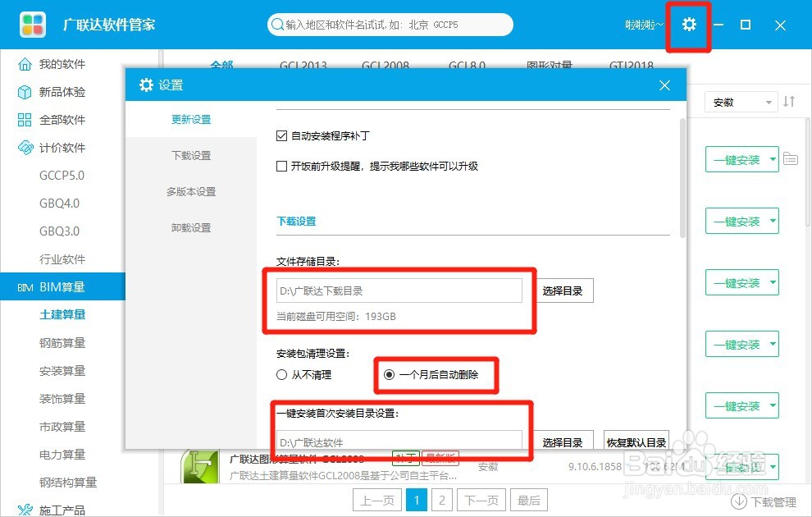Screen dimensions: 812x517
Task: Click the list view icon beside first 一键安装
Action: [790, 158]
